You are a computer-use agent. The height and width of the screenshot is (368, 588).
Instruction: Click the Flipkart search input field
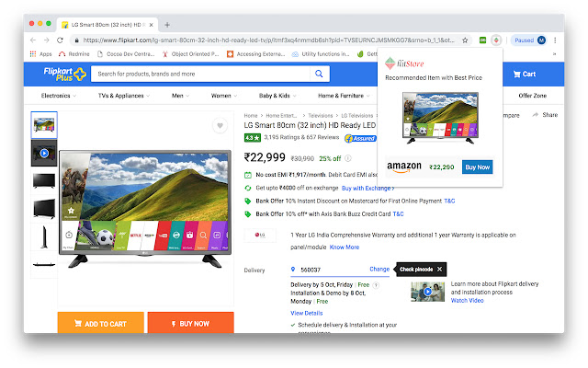coord(200,74)
